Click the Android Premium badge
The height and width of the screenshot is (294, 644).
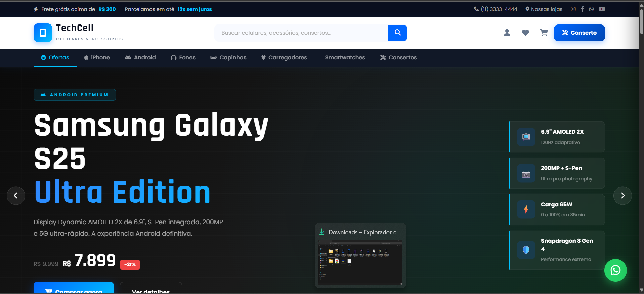(x=75, y=95)
